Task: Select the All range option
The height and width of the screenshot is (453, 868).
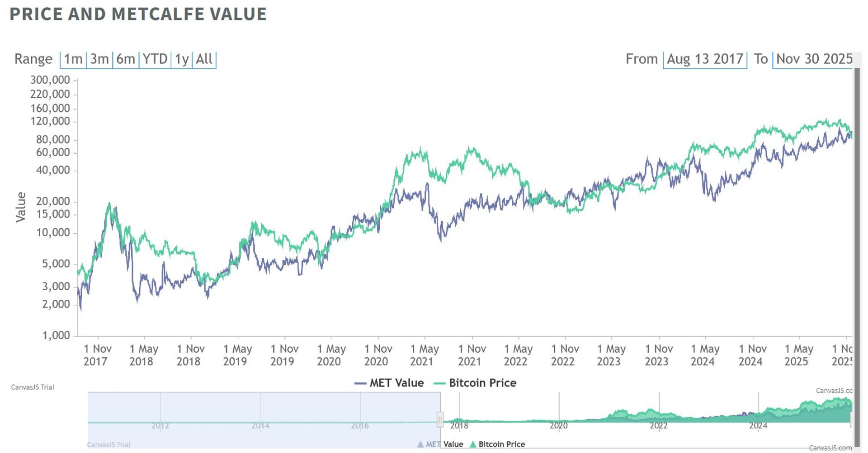Action: [204, 59]
